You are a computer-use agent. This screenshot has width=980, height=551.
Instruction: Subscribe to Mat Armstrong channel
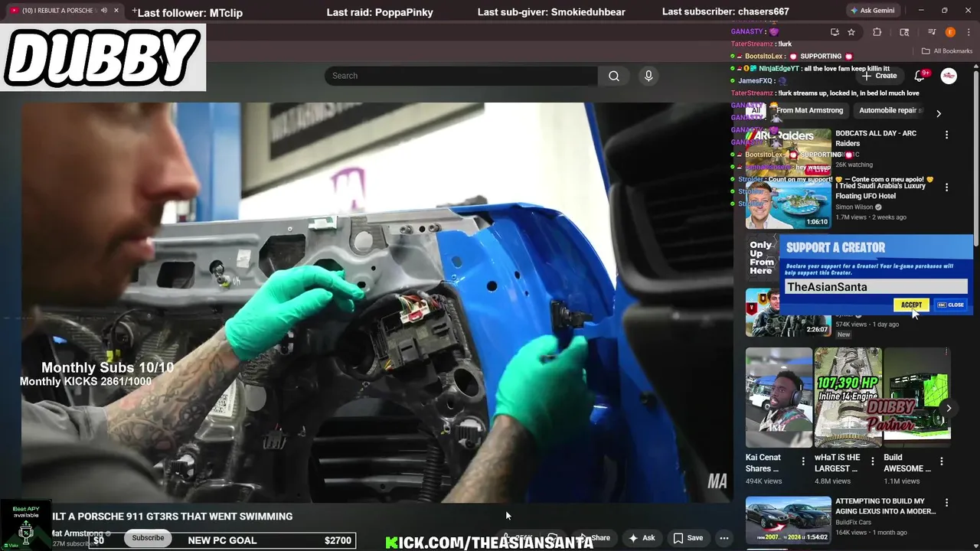coord(148,538)
